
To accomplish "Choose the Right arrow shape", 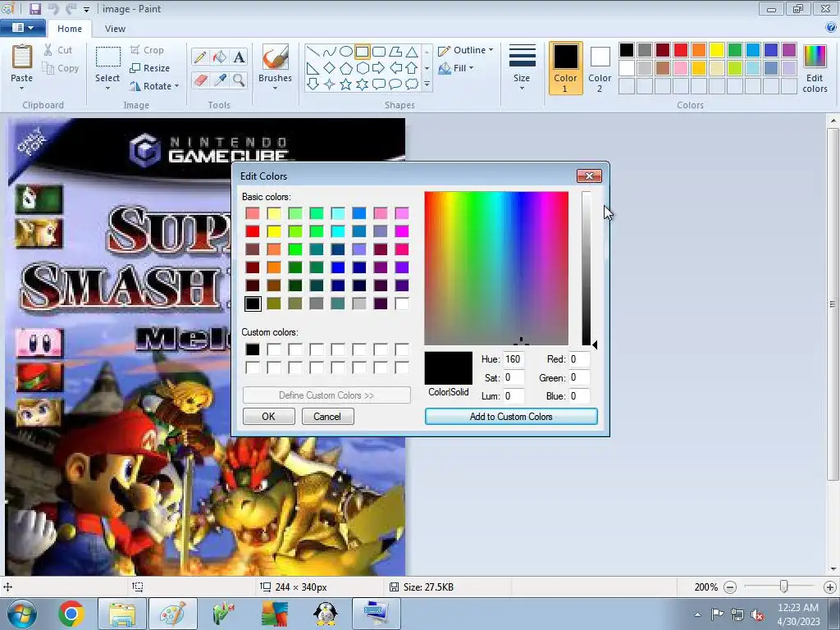I will (x=379, y=68).
